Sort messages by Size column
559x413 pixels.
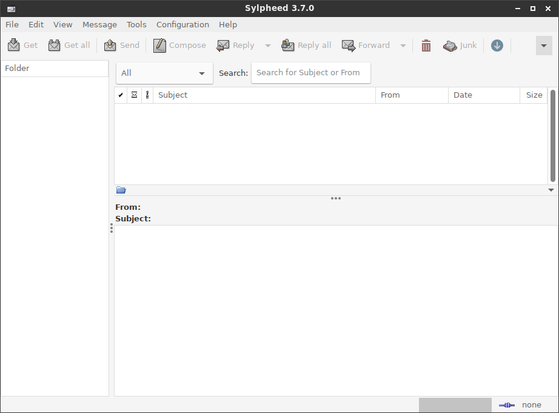[534, 95]
